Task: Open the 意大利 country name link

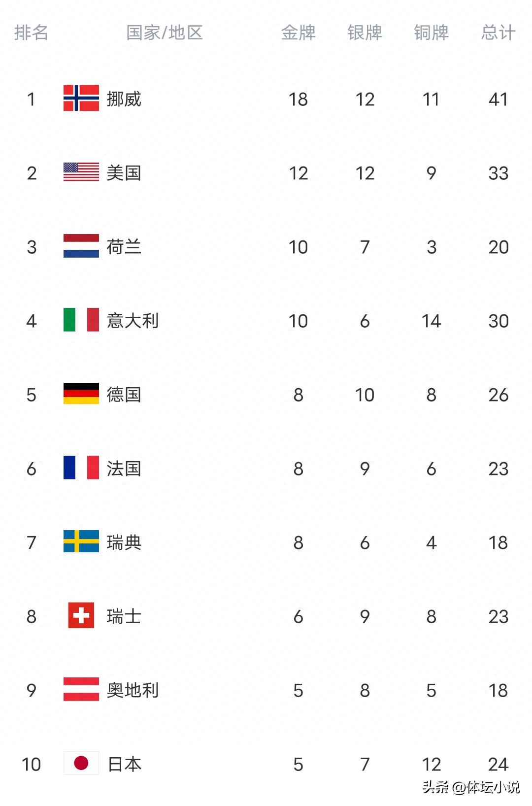Action: 133,321
